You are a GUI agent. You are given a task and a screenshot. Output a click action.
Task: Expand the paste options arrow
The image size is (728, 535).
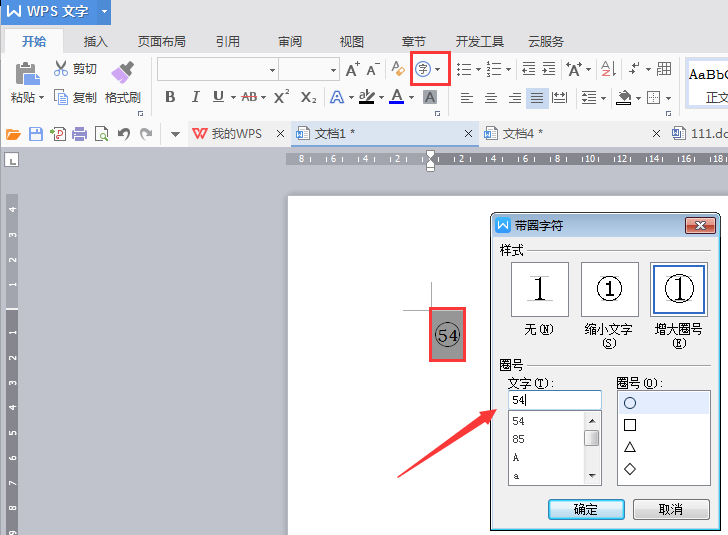pyautogui.click(x=42, y=98)
